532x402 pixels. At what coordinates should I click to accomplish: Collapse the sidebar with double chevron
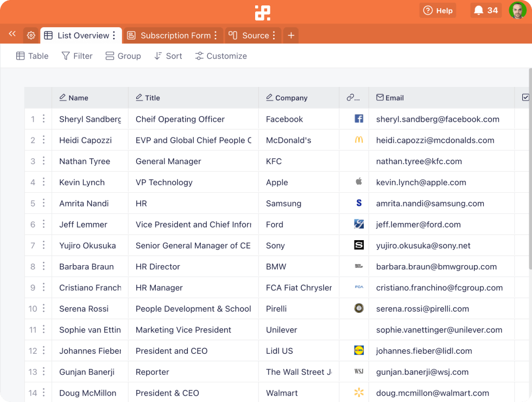click(12, 34)
